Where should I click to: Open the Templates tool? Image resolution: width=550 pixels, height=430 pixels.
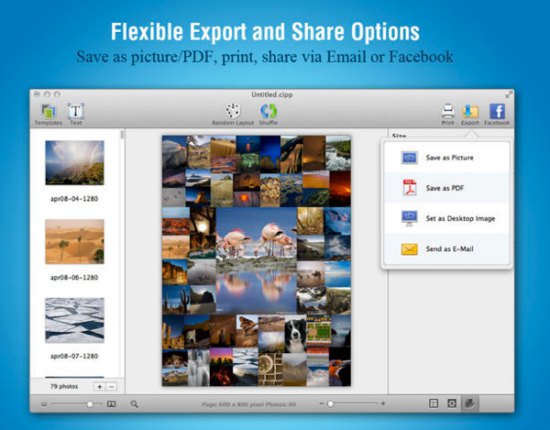tap(48, 114)
